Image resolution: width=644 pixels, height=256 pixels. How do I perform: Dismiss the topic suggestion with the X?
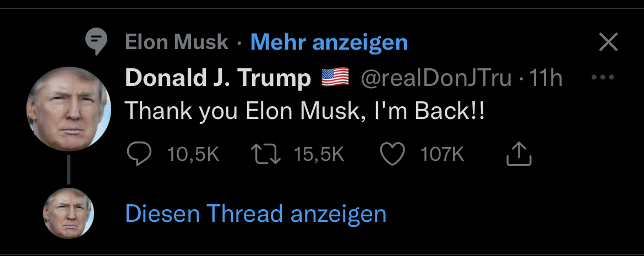tap(608, 42)
